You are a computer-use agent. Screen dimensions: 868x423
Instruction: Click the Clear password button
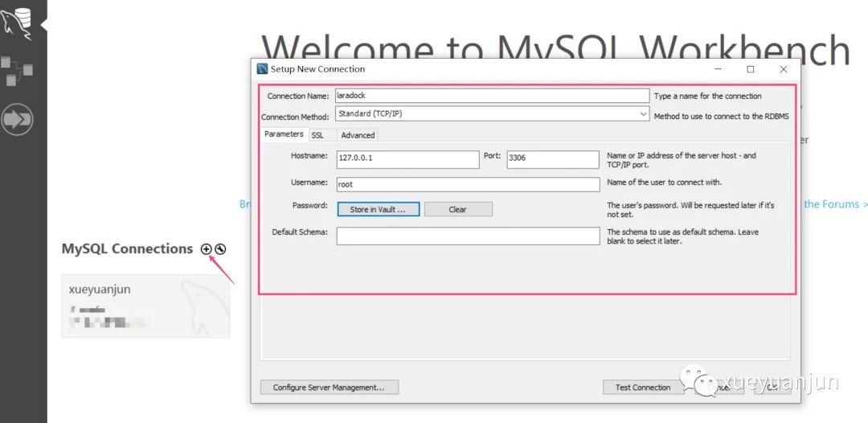(x=458, y=209)
